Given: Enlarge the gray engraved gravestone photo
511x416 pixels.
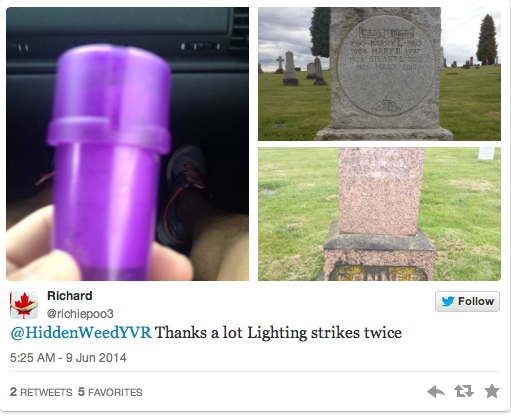Looking at the screenshot, I should 379,74.
